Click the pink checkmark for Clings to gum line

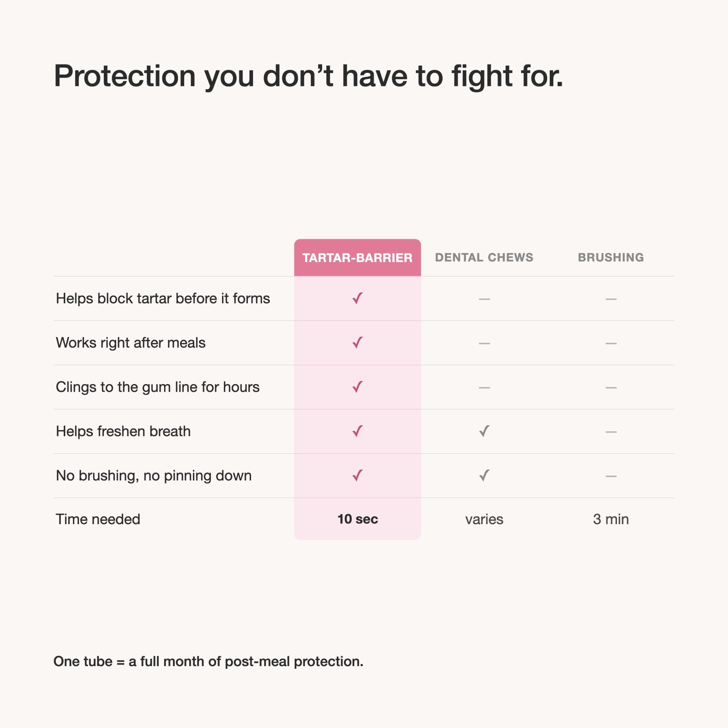pos(357,387)
